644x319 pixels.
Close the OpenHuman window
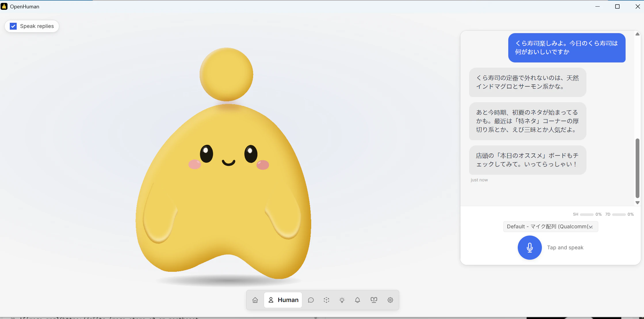(x=637, y=6)
